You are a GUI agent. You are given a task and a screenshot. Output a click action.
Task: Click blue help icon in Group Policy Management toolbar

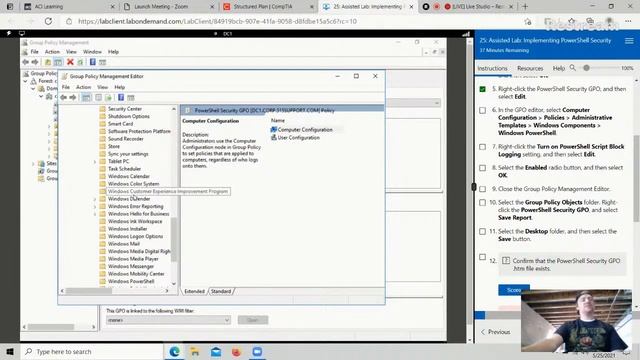(x=93, y=62)
